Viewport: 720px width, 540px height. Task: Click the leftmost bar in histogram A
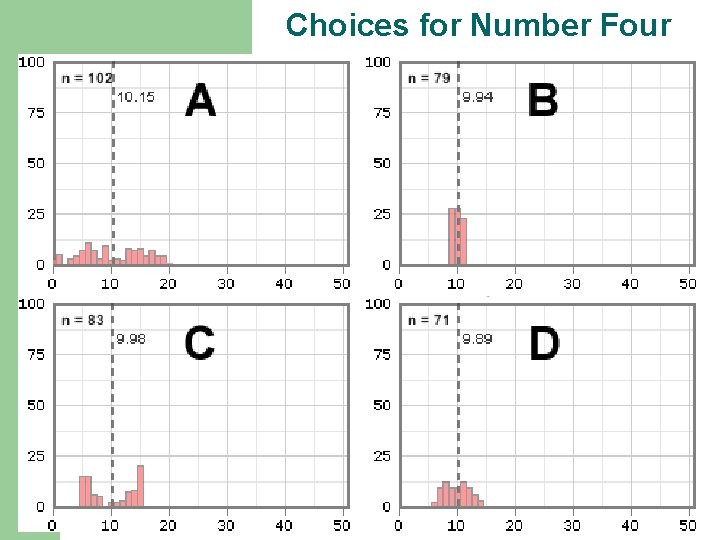point(58,260)
